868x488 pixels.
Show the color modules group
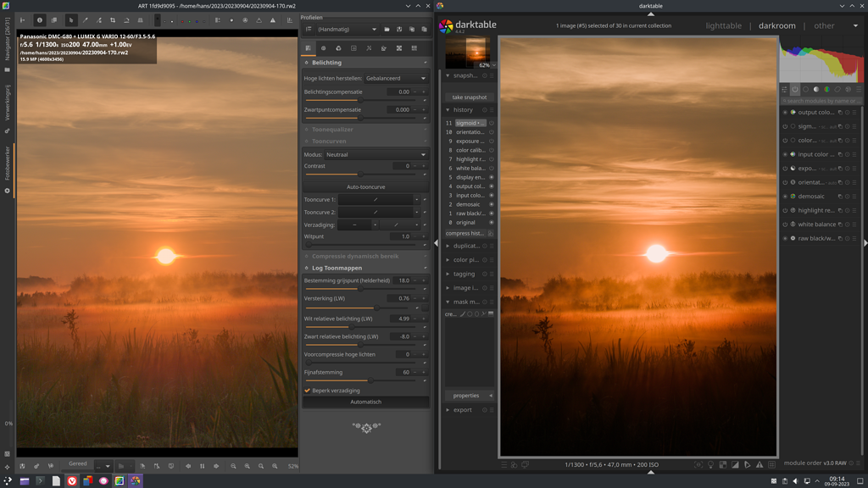point(826,89)
